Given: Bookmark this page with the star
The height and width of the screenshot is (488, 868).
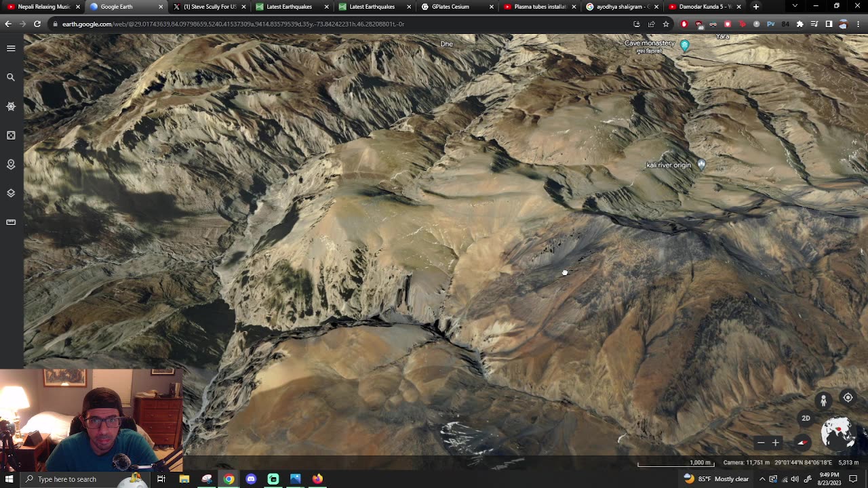Looking at the screenshot, I should tap(666, 24).
